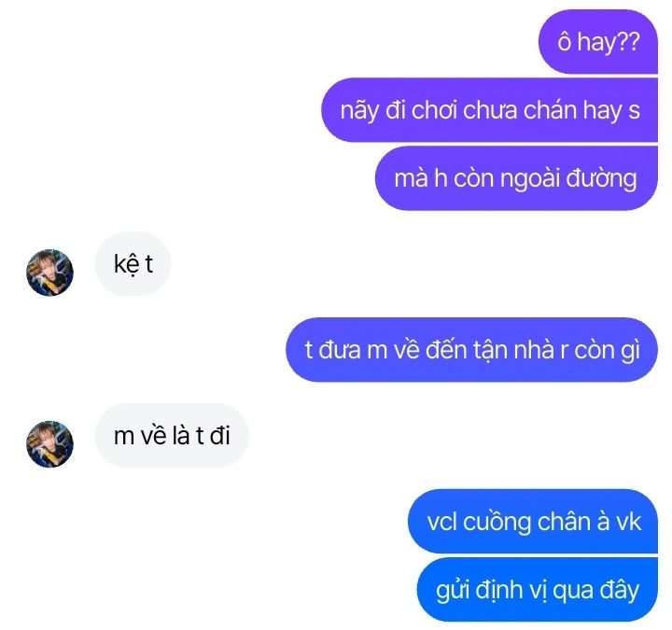The image size is (672, 630).
Task: Click the gray "kệ t" reply bubble
Action: tap(133, 264)
